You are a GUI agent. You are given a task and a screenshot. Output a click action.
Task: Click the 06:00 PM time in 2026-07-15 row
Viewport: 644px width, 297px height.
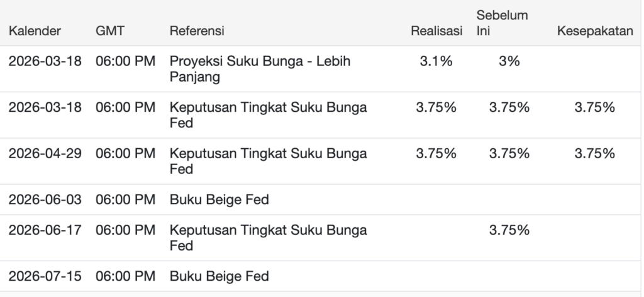[x=126, y=276]
